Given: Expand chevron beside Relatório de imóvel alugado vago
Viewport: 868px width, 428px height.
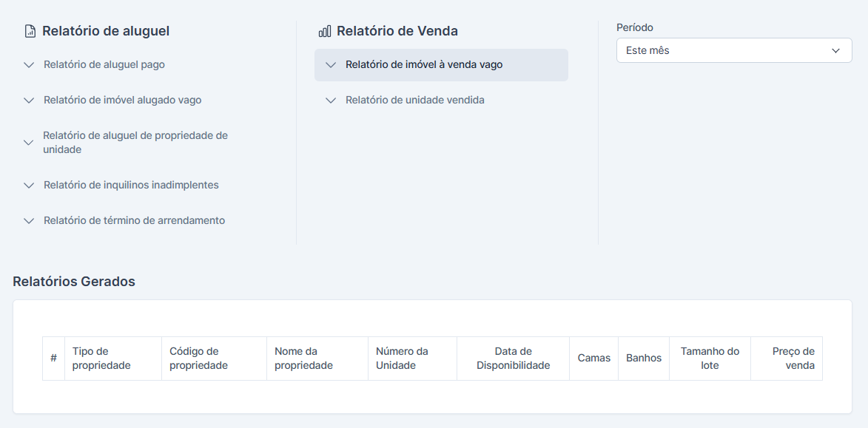Looking at the screenshot, I should [29, 101].
